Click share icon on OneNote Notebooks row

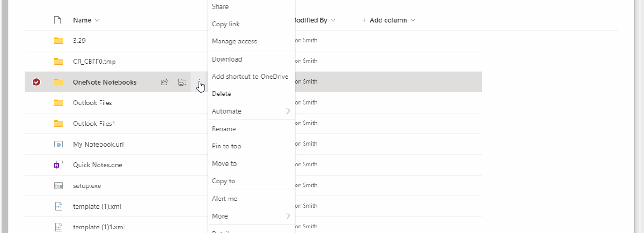click(x=165, y=82)
